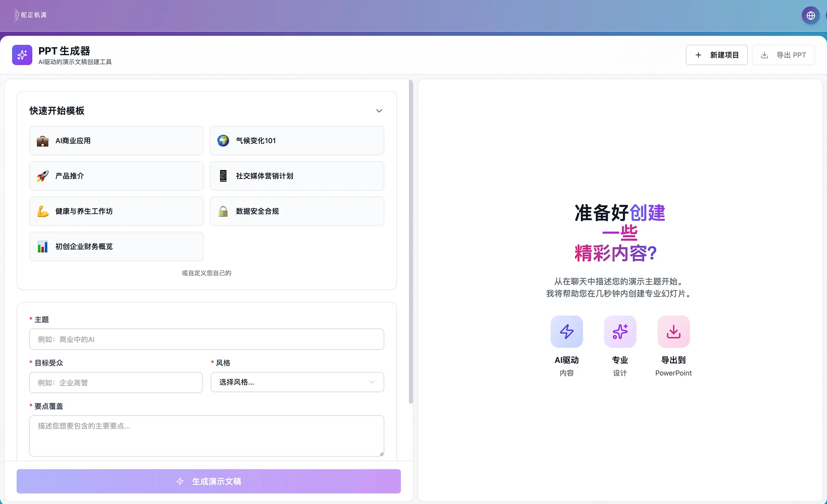
Task: Click the 新建项目 button
Action: (716, 55)
